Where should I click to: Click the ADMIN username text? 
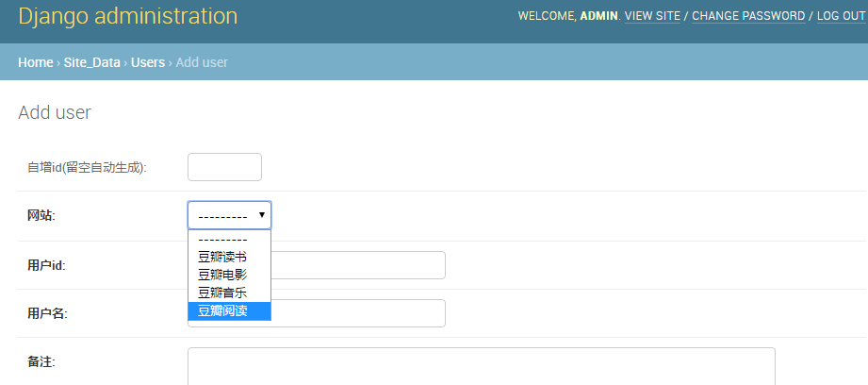598,16
